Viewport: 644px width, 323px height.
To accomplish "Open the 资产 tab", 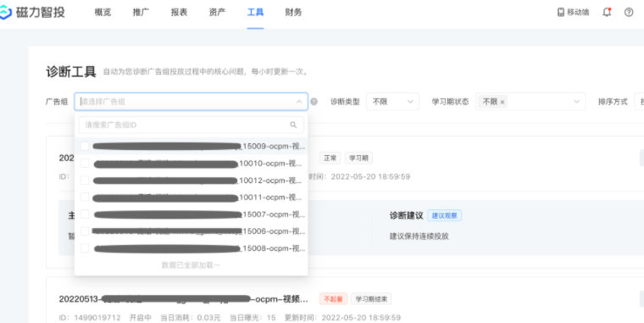I will point(217,13).
